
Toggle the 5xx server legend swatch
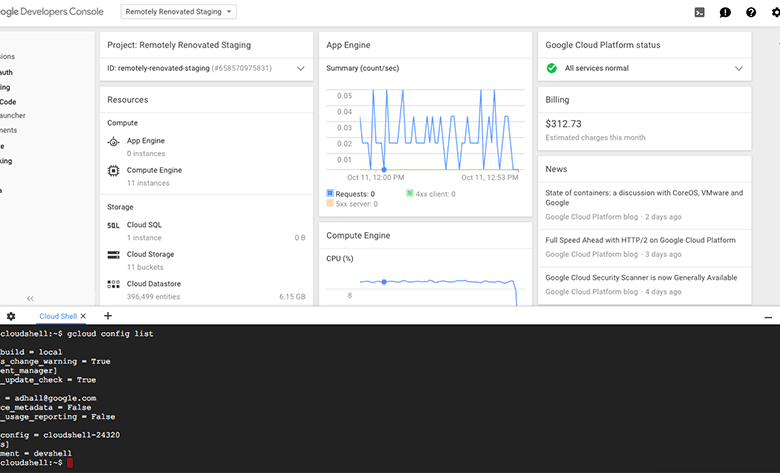[x=330, y=203]
